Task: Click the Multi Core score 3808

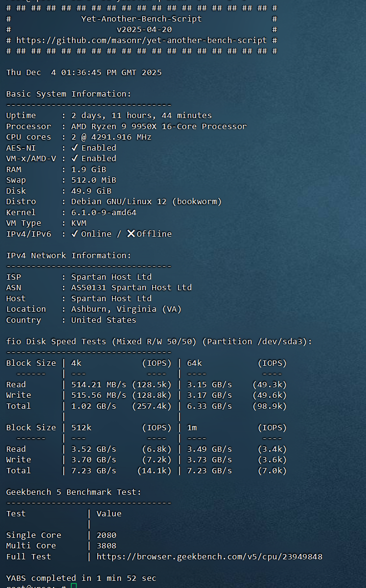Action: (106, 545)
